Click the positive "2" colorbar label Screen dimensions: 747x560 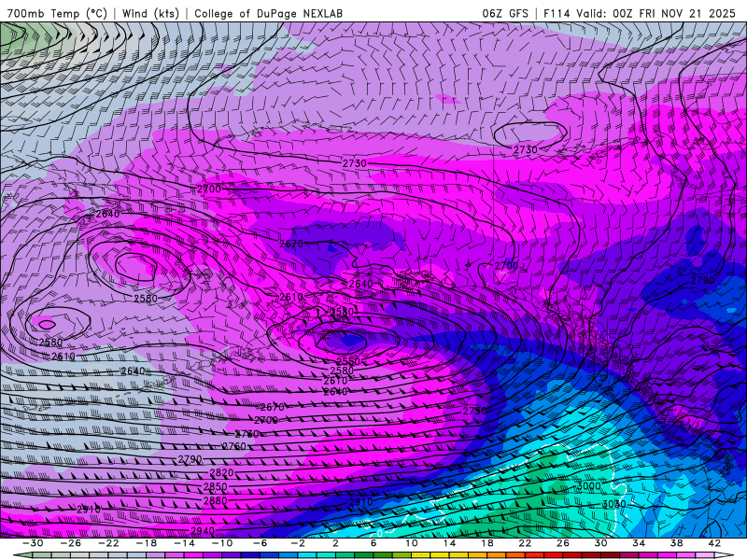(336, 543)
